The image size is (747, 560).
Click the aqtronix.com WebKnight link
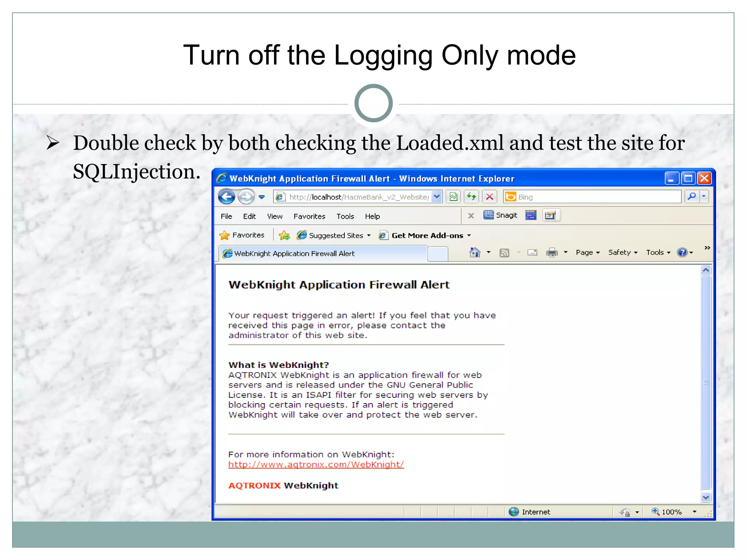point(316,464)
